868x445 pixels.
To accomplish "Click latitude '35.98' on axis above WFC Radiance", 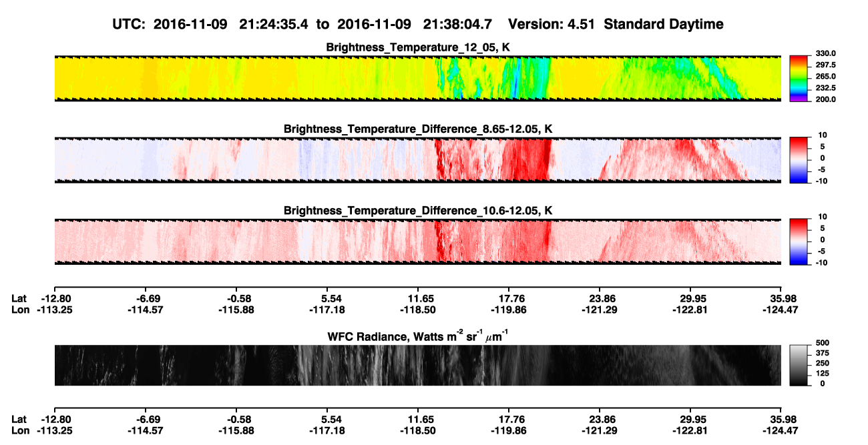I will pyautogui.click(x=781, y=298).
